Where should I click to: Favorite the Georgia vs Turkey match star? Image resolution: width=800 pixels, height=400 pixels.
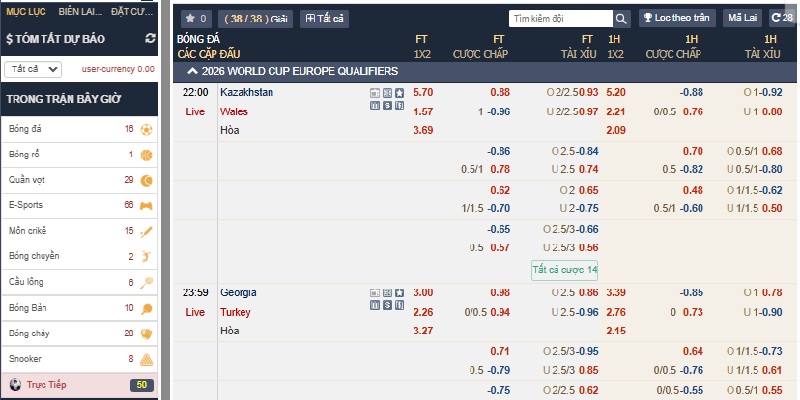[x=399, y=293]
